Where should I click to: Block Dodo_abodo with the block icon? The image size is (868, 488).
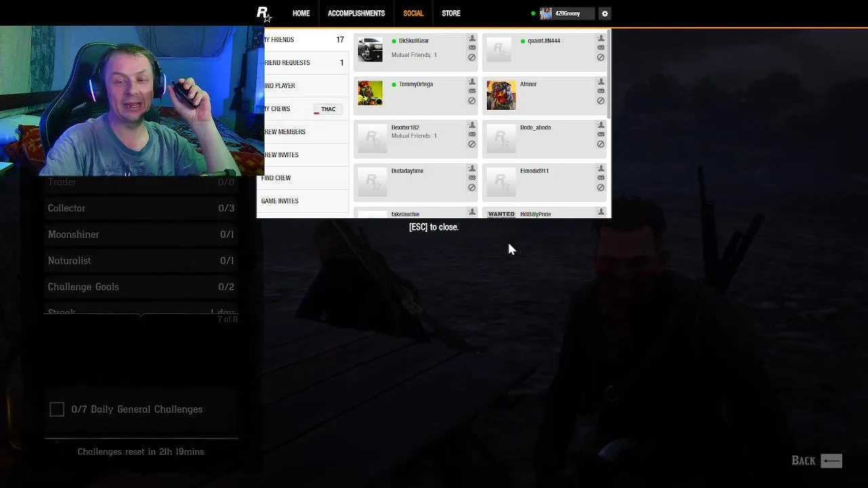601,144
